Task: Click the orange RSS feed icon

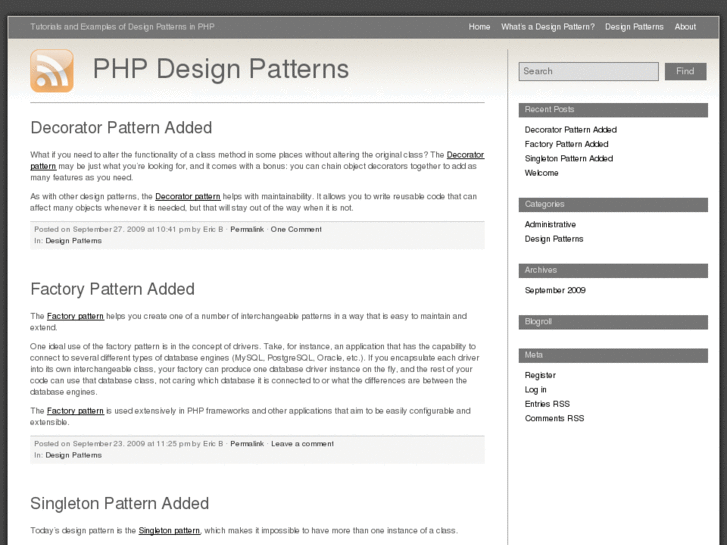Action: coord(52,71)
